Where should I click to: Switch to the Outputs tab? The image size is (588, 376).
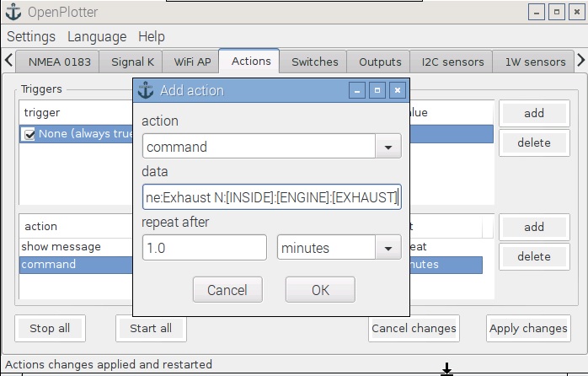380,62
